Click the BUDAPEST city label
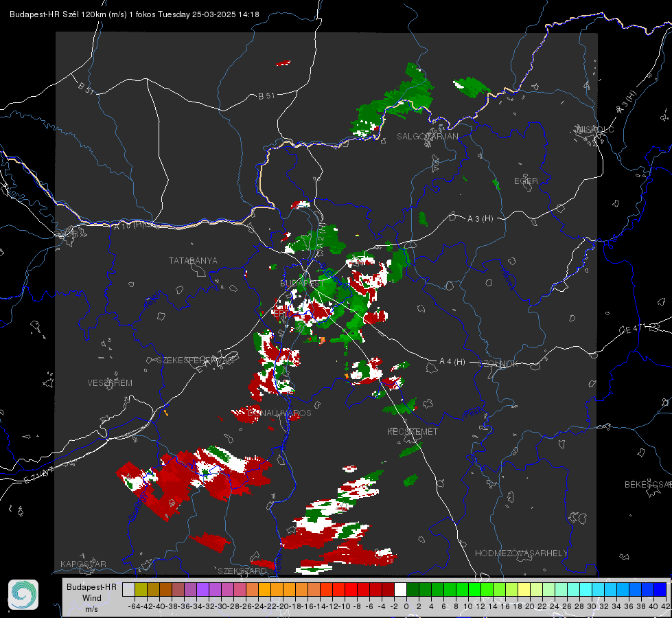 pos(302,284)
